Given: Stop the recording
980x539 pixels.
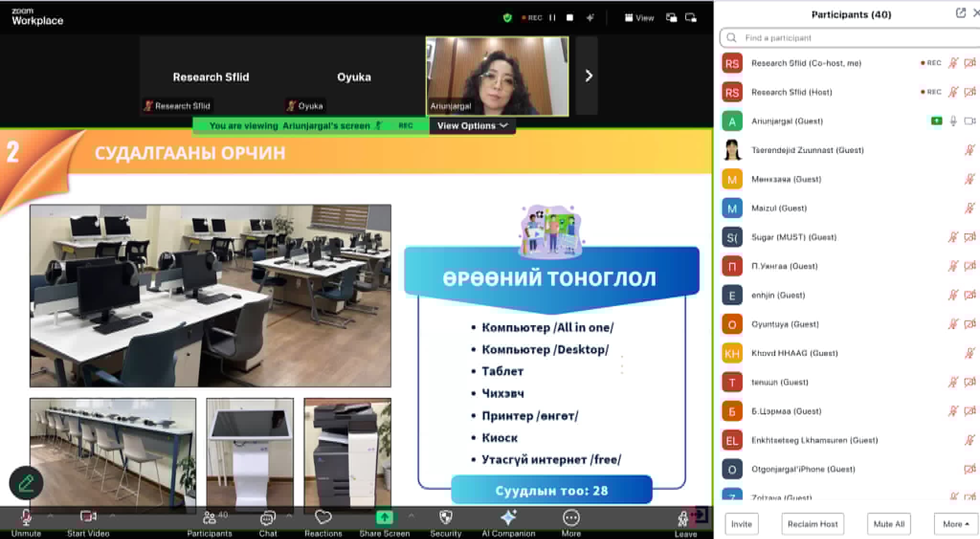Looking at the screenshot, I should click(569, 18).
